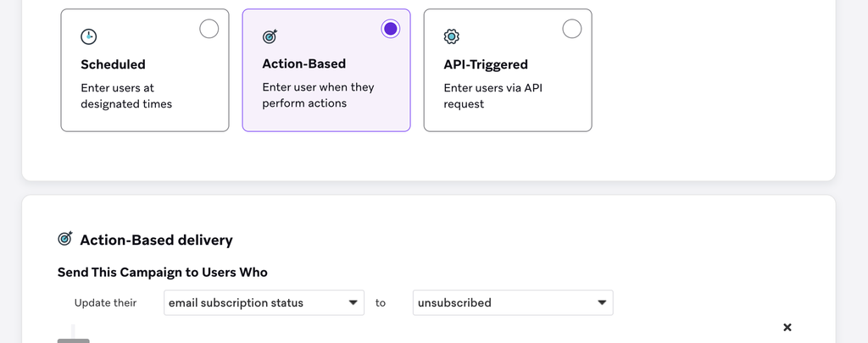The height and width of the screenshot is (343, 868).
Task: Click the target icon on the Action-Based card
Action: click(270, 36)
